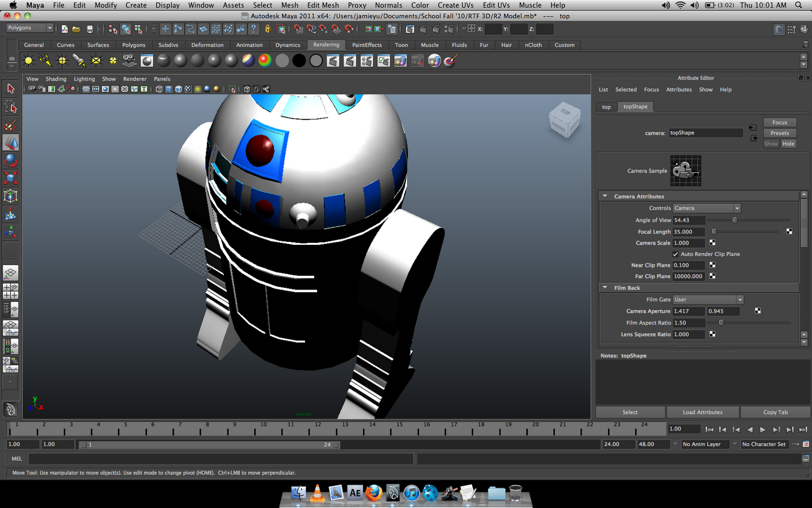Toggle the viewport grid display button
The width and height of the screenshot is (812, 508).
pyautogui.click(x=86, y=89)
